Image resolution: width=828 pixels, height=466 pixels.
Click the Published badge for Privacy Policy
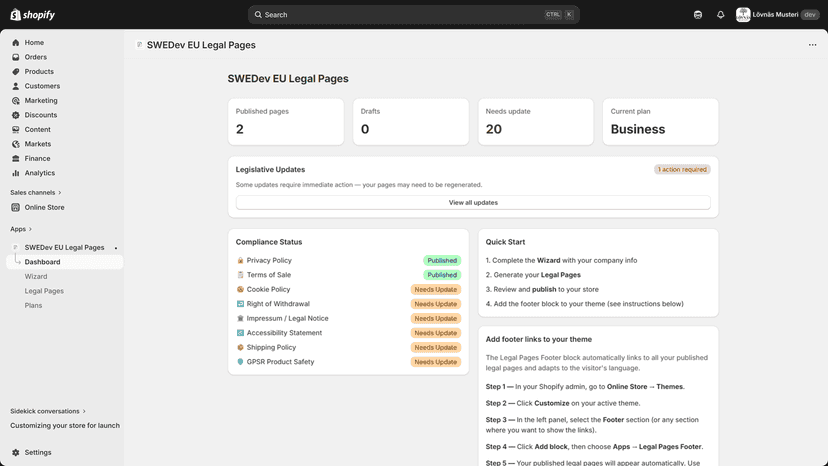click(x=442, y=260)
